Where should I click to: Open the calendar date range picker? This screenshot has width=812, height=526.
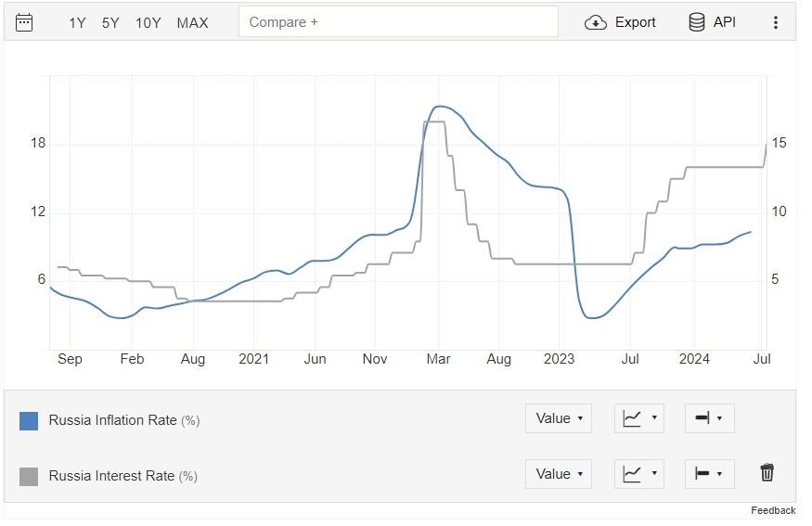point(24,22)
